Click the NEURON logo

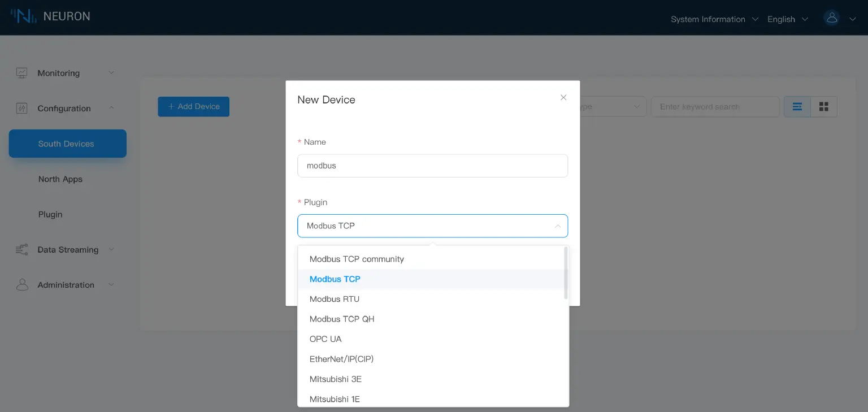(51, 16)
